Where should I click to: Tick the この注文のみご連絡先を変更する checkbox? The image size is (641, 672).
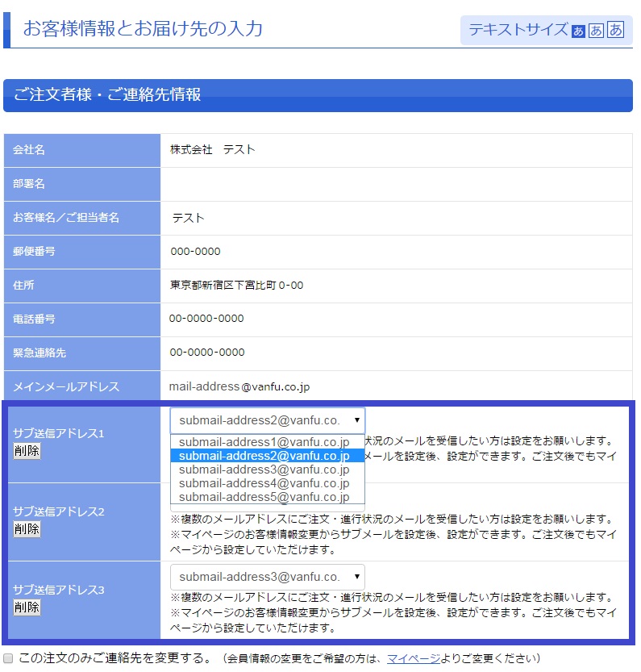coord(8,658)
